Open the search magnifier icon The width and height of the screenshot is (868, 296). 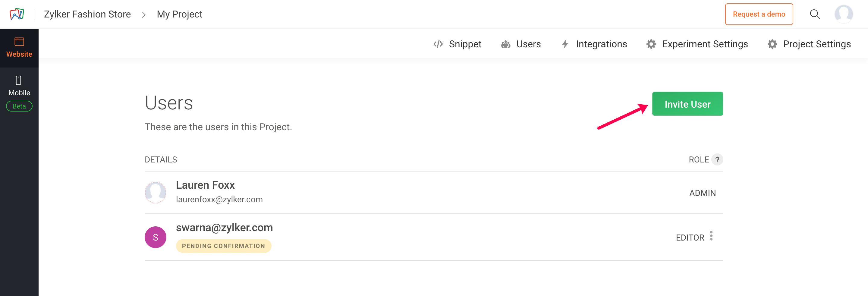click(x=814, y=14)
